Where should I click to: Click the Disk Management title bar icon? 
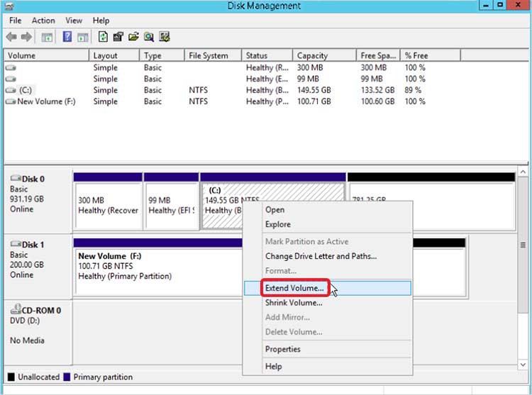9,6
